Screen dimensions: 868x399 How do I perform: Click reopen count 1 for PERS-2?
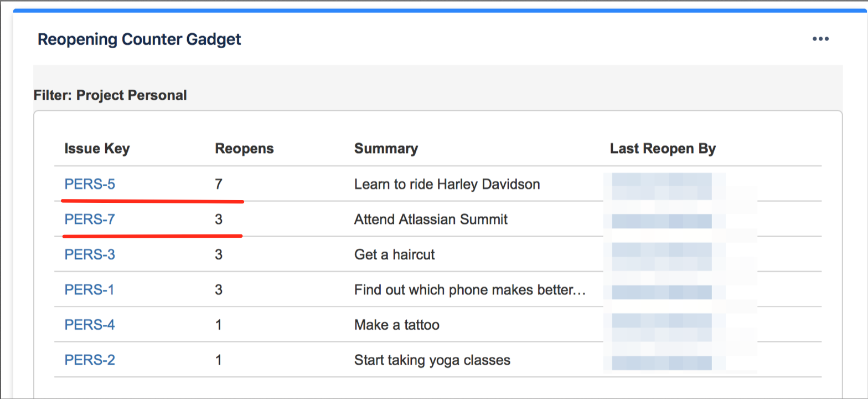[x=219, y=360]
